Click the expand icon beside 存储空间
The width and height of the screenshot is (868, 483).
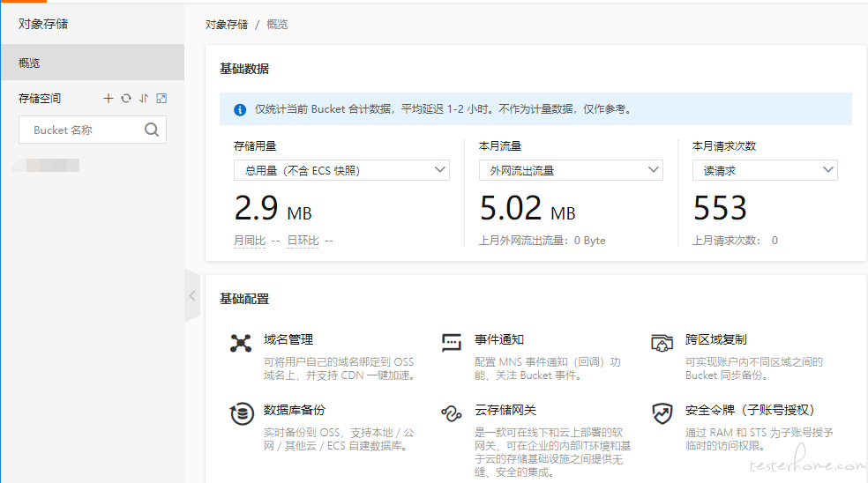pyautogui.click(x=161, y=99)
